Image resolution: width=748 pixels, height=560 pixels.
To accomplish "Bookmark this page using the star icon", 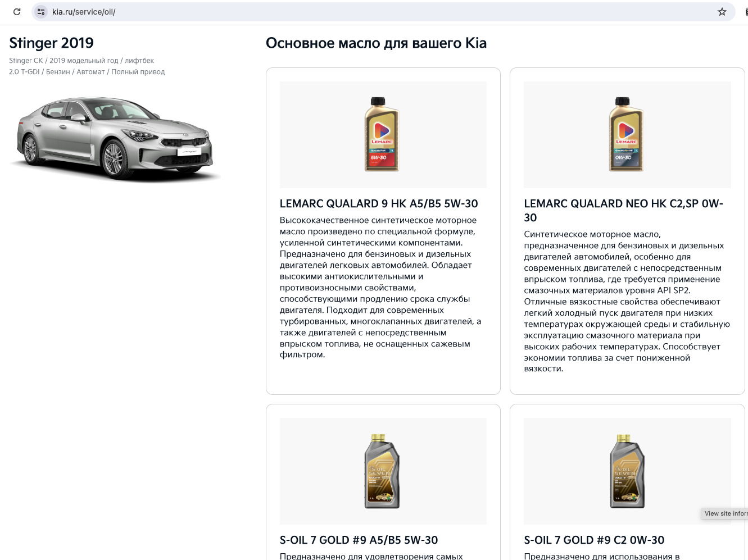I will [x=722, y=11].
